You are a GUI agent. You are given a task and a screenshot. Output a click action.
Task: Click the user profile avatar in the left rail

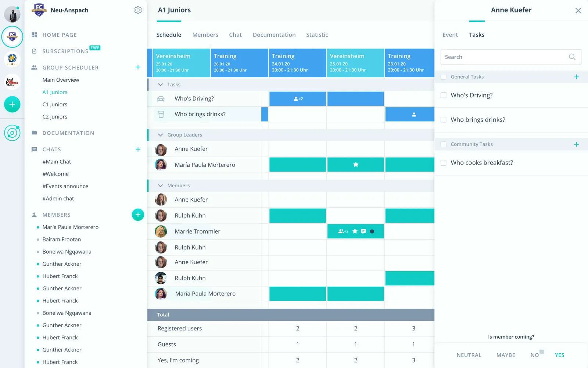(12, 15)
